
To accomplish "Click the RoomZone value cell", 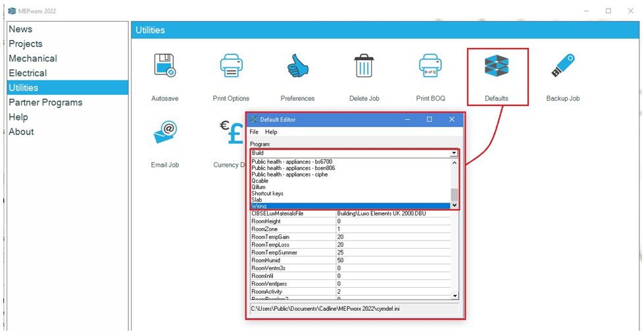I will (x=393, y=229).
